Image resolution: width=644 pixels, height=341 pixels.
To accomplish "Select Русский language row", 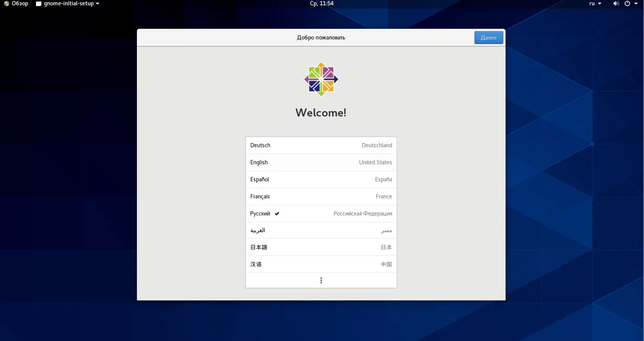I will tap(321, 213).
